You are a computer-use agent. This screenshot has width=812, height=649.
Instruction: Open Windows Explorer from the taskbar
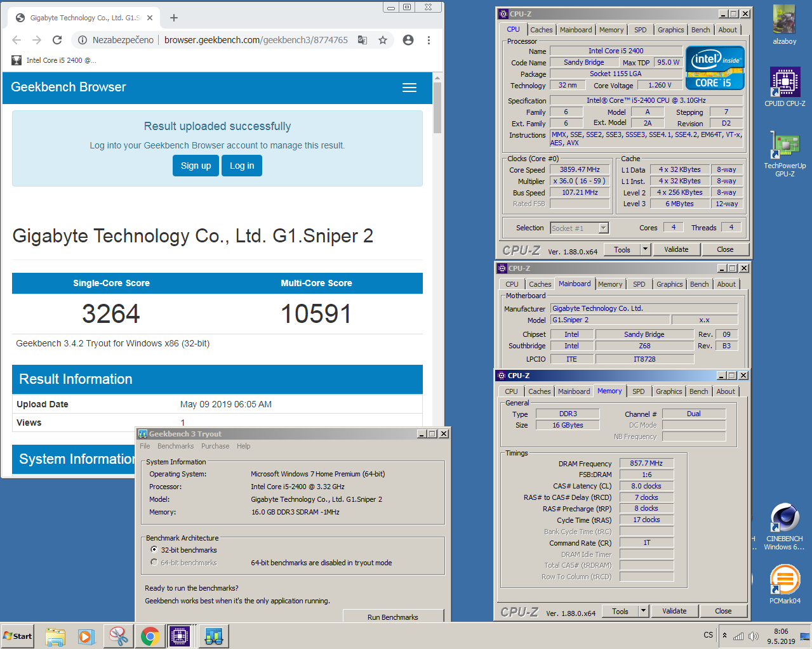(55, 636)
